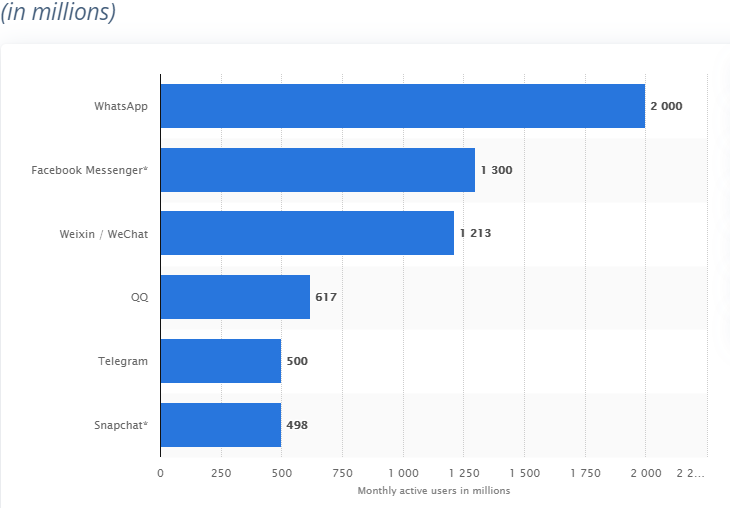Click the Telegram category label
Viewport: 730px width, 508px height.
click(x=123, y=361)
